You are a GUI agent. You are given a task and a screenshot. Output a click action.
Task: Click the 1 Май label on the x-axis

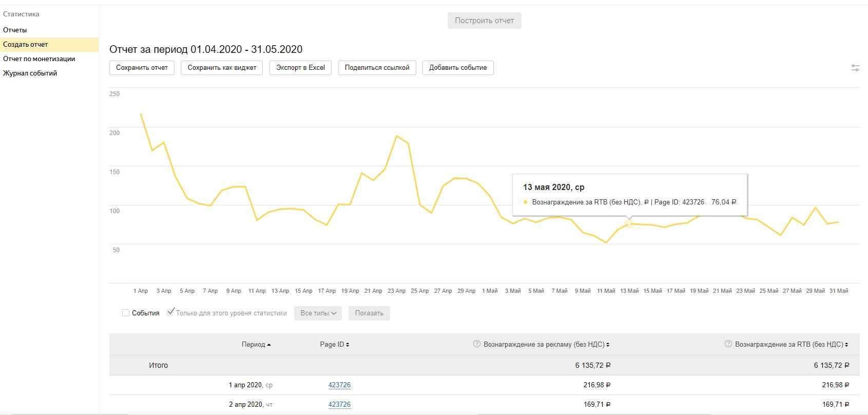490,291
